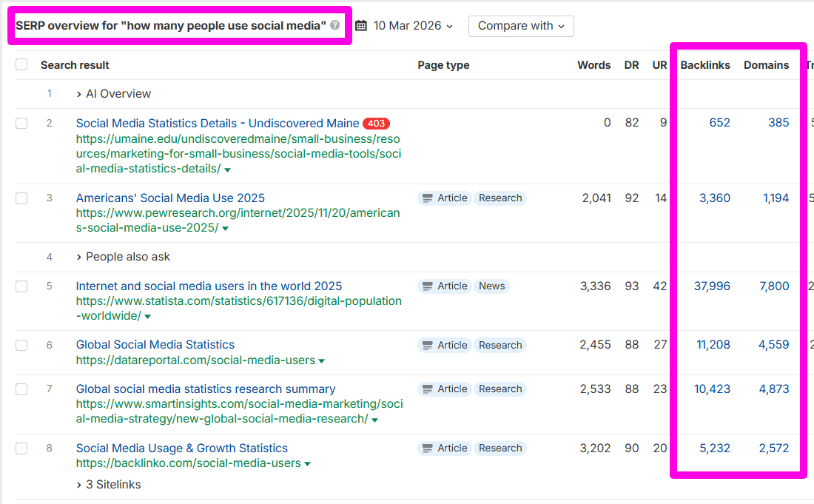Open Social Media Statistics Details - Undiscovered Maine link

(x=218, y=124)
